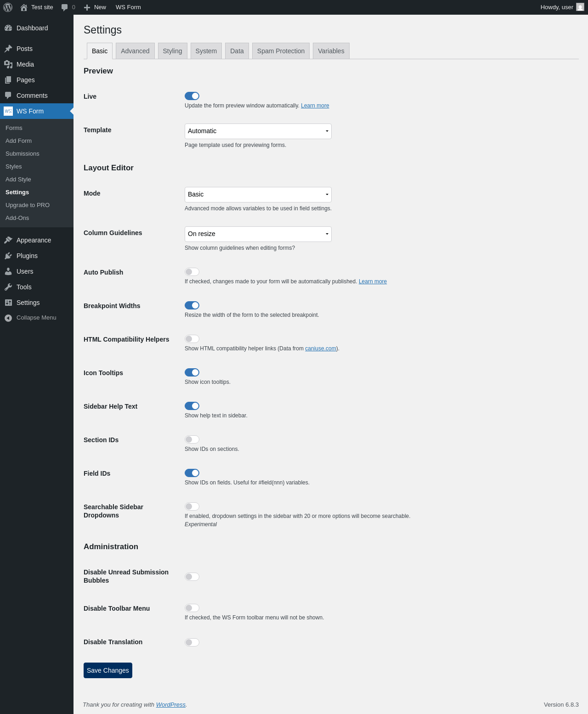Click the Tools wrench icon
Screen dimensions: 588x714
coord(8,287)
